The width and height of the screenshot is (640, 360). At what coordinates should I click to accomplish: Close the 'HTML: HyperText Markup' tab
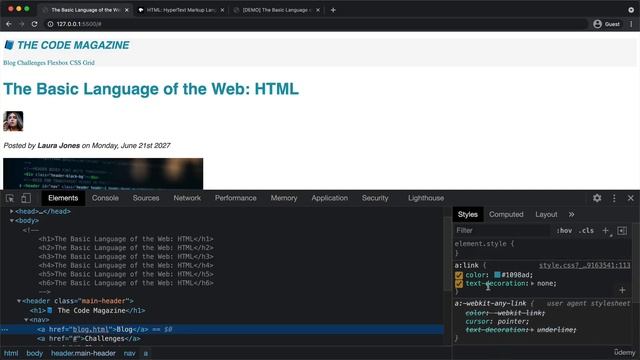(222, 10)
